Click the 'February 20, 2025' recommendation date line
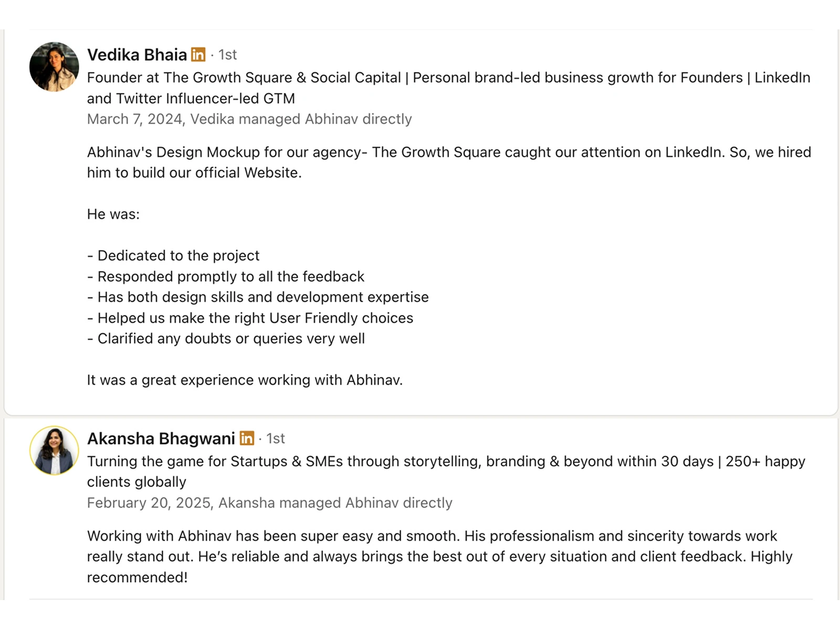The height and width of the screenshot is (630, 840). coord(269,503)
